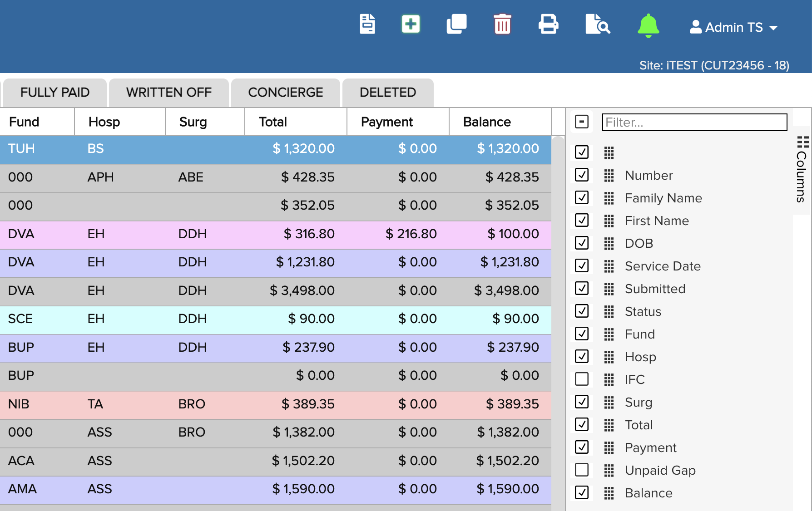Click the red trash delete icon
This screenshot has width=812, height=511.
click(502, 24)
